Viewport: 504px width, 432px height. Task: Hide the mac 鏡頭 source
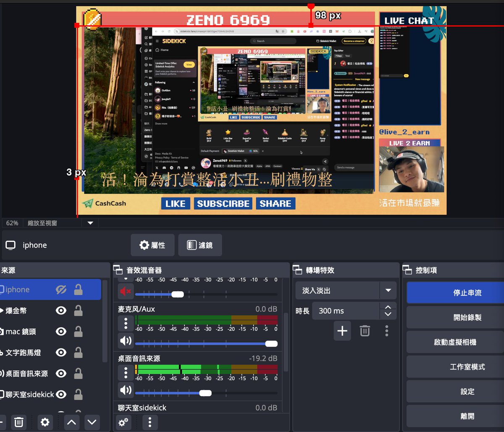(61, 332)
